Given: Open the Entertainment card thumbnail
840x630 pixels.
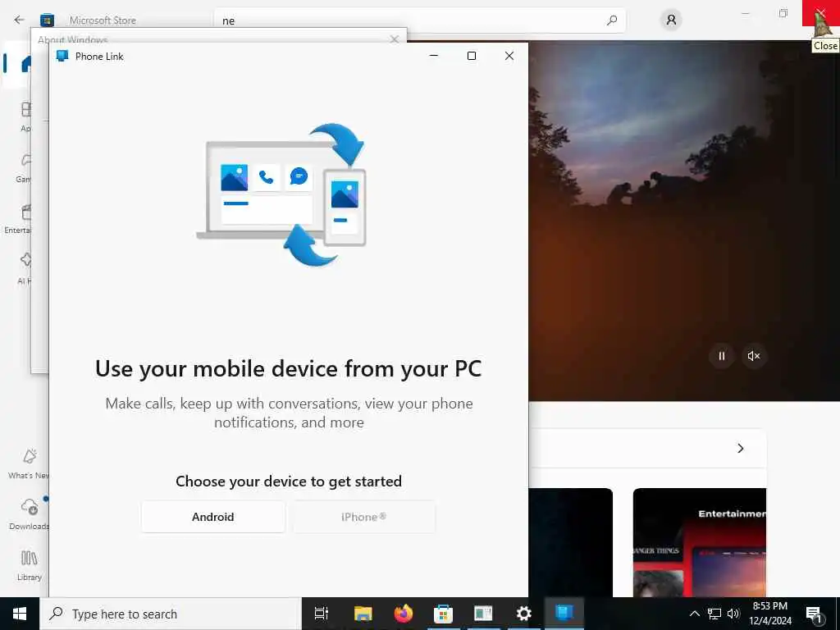Looking at the screenshot, I should click(700, 542).
